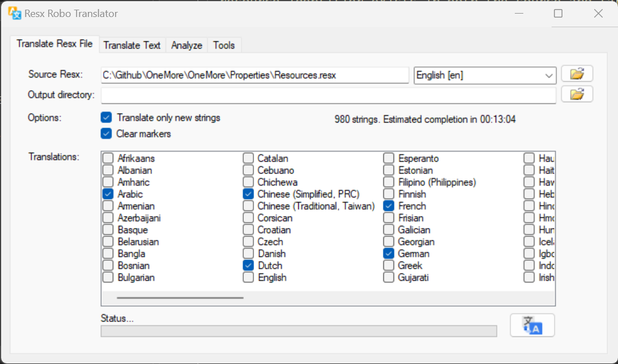Screen dimensions: 618x364
Task: Check Filipino (Philippines) language
Action: pos(388,182)
